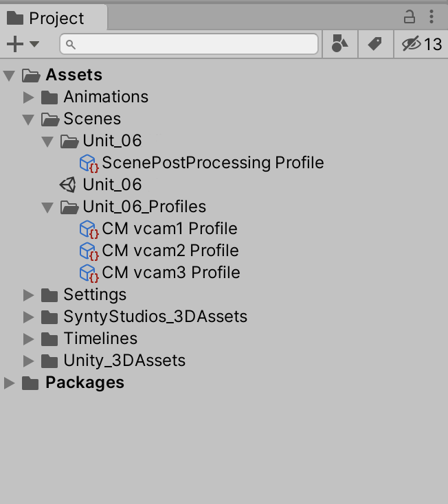448x504 pixels.
Task: Click the SyntyStudios_3DAssets folder icon
Action: (49, 317)
